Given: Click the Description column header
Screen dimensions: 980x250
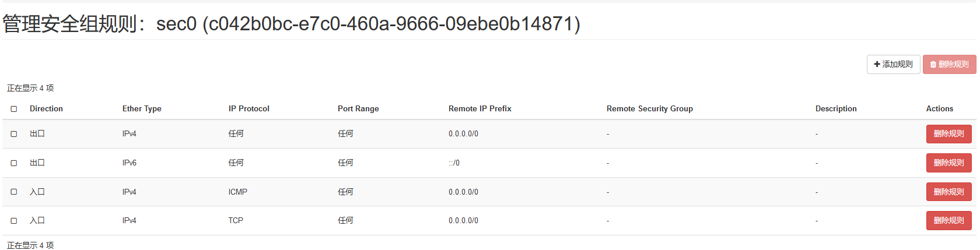Looking at the screenshot, I should coord(835,108).
